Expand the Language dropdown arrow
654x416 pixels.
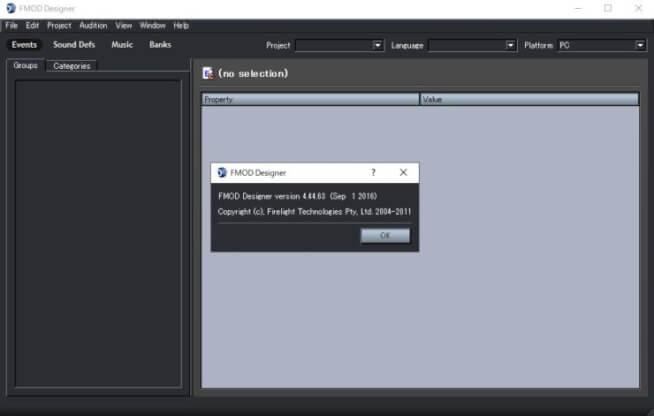click(x=510, y=45)
